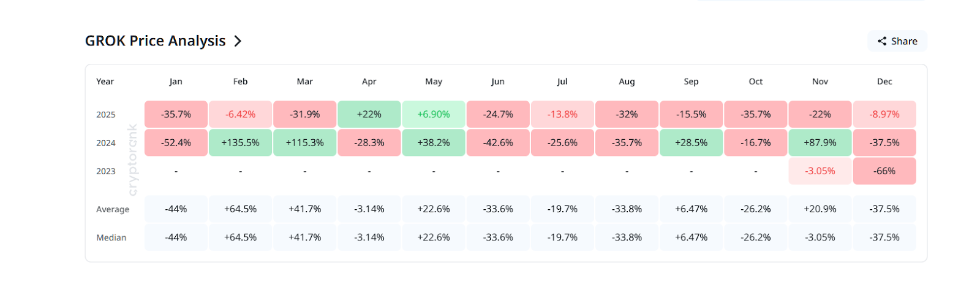Click the 2023 December -66% cell
Screen dimensions: 980x281
[884, 171]
